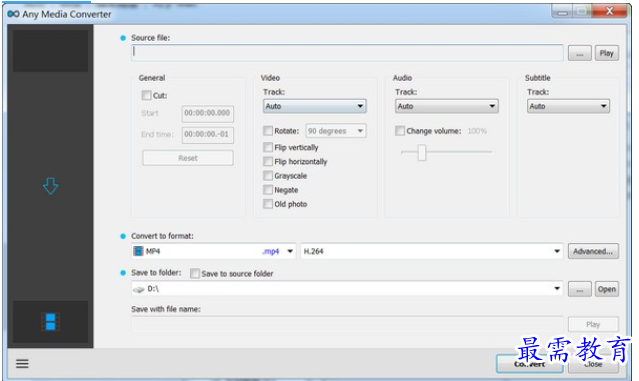Click the dark preview thumbnail at sidebar top
This screenshot has width=639, height=381.
click(51, 51)
